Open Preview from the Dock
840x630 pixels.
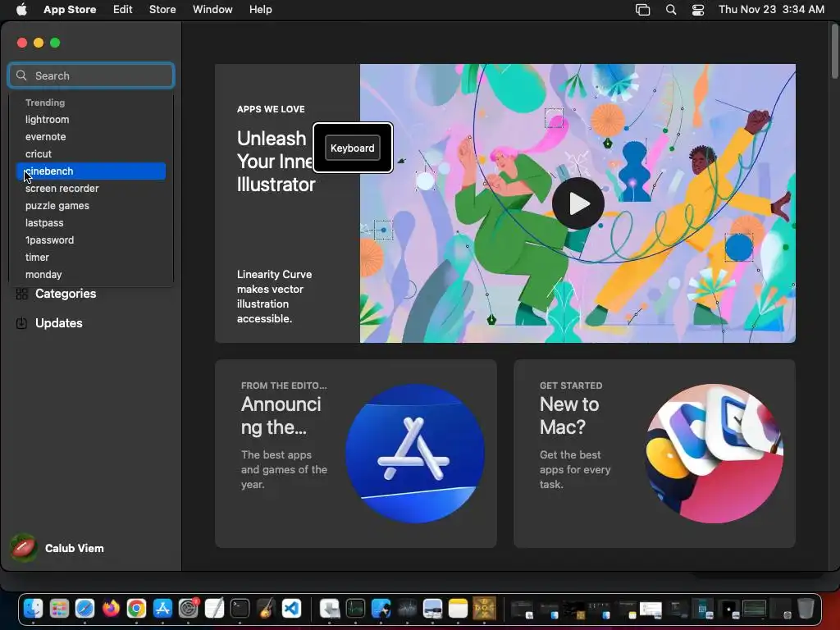[432, 609]
